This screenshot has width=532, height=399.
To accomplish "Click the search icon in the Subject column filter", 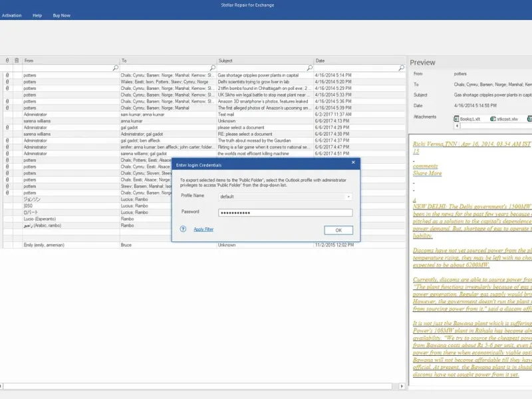I will (x=309, y=68).
